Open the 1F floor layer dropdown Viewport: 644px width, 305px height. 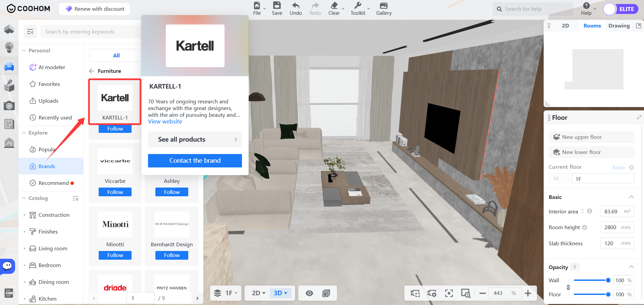(227, 293)
